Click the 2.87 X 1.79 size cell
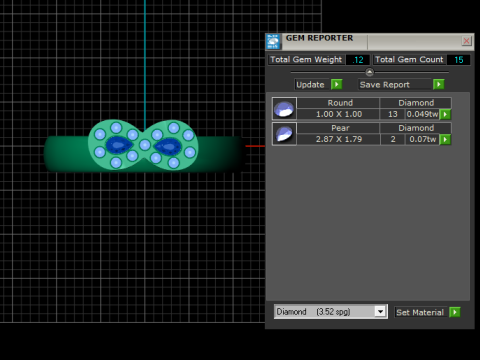 338,139
